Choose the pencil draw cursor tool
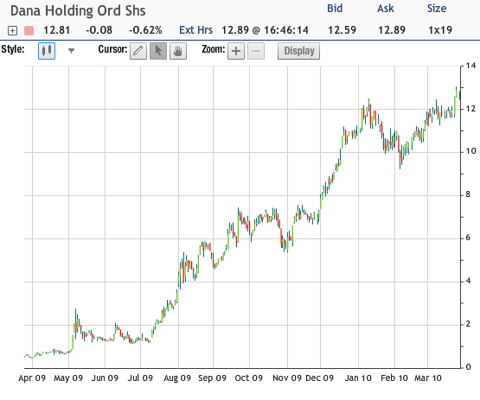Screen dimensions: 480x400 pos(138,51)
